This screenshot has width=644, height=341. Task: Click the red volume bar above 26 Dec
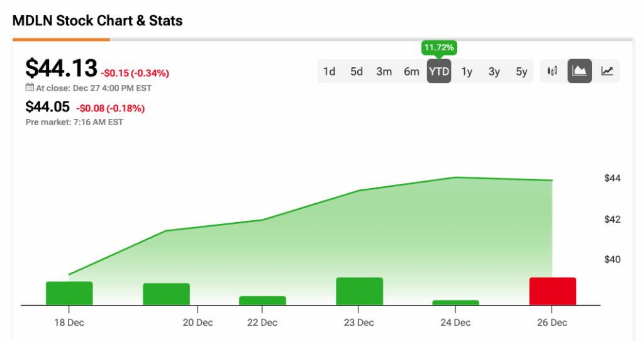coord(552,291)
